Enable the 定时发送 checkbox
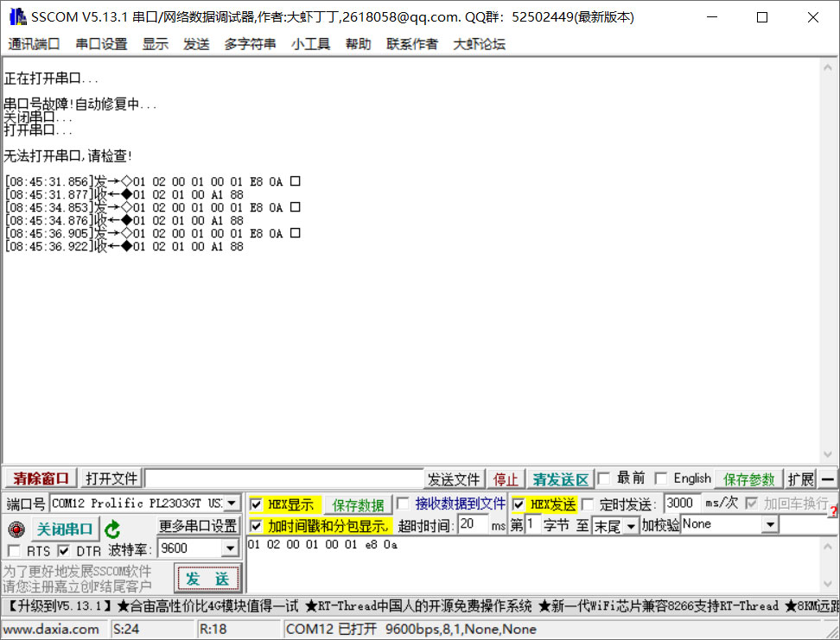This screenshot has height=640, width=840. [587, 504]
